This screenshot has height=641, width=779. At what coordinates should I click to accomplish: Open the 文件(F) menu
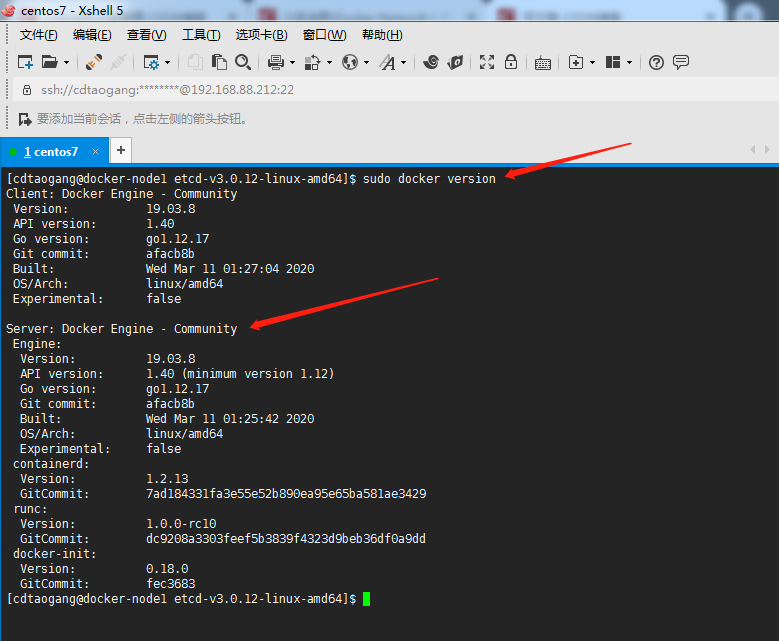point(38,35)
